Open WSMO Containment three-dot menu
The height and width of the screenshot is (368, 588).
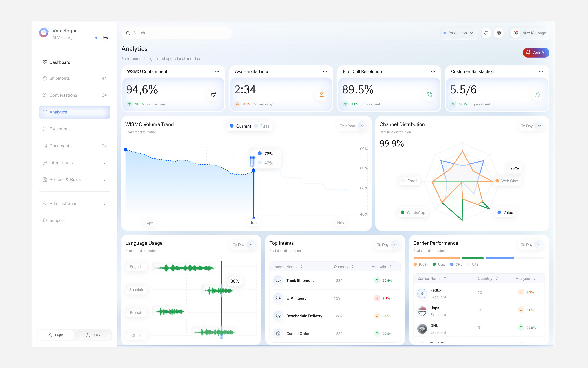pos(217,71)
